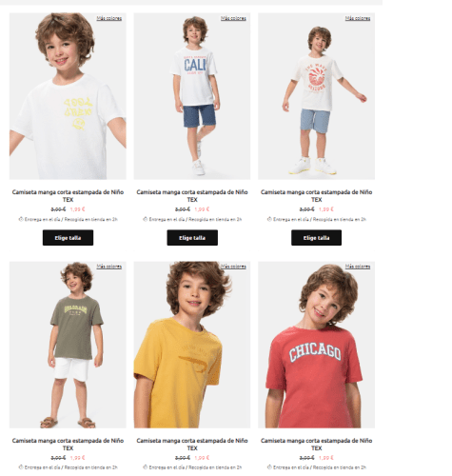This screenshot has height=476, width=452.
Task: Click the delivery clock icon under the yellow shirt
Action: coord(146,467)
